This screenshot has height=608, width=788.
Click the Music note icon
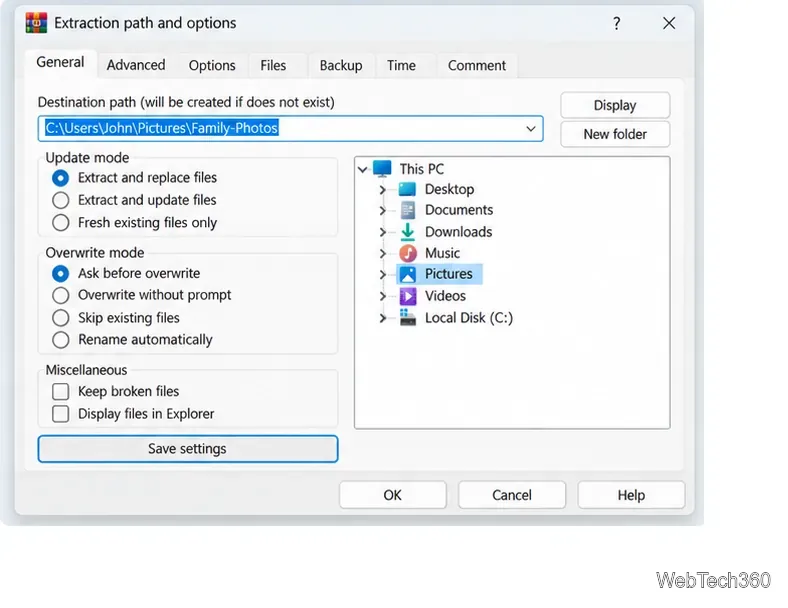(x=408, y=253)
